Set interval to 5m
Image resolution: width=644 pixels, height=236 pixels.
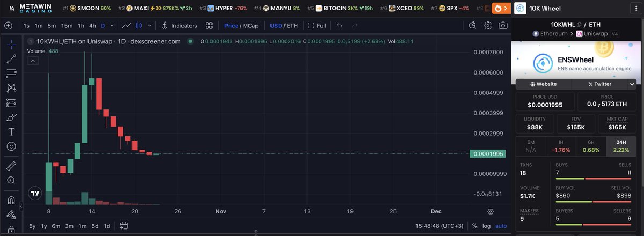pyautogui.click(x=52, y=25)
